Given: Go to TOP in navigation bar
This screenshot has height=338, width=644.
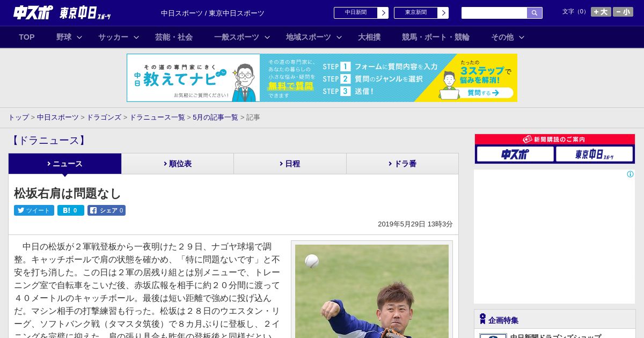Looking at the screenshot, I should coord(27,37).
